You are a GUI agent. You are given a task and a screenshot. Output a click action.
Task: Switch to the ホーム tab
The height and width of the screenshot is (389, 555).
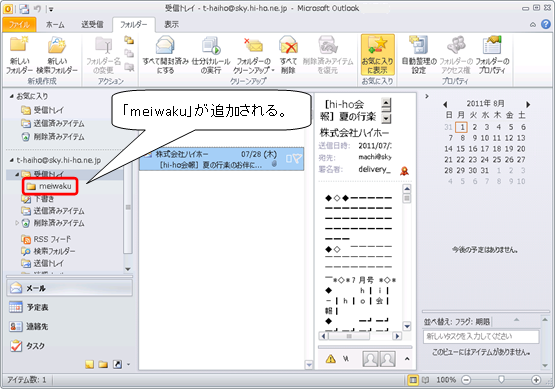coord(55,24)
